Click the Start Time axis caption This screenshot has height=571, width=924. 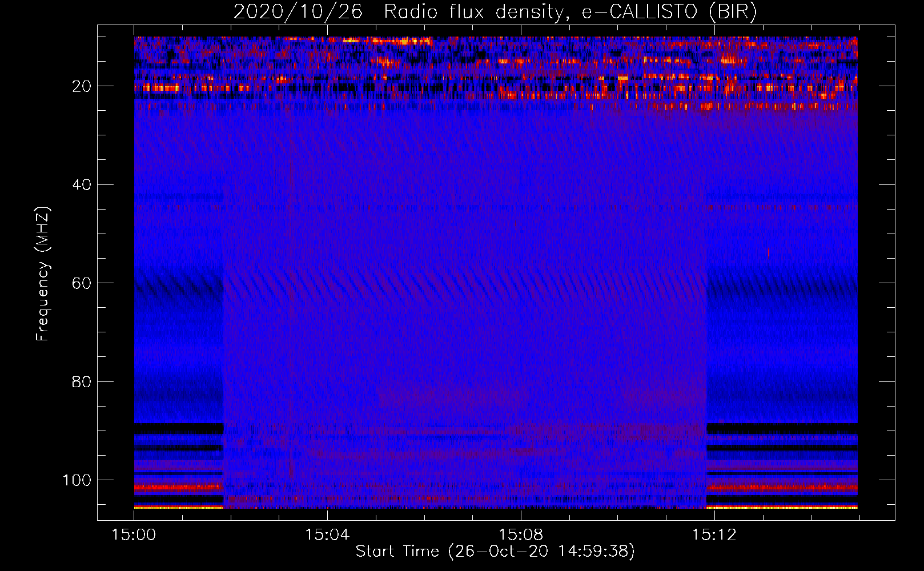point(495,552)
